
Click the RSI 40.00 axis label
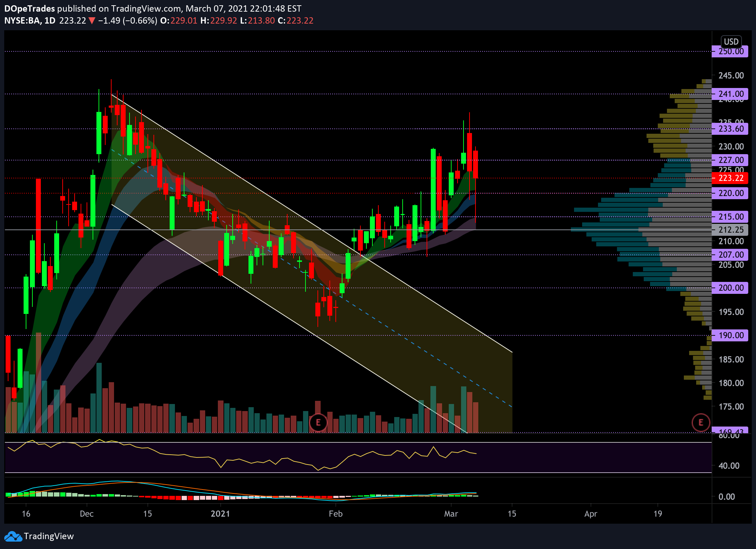729,466
